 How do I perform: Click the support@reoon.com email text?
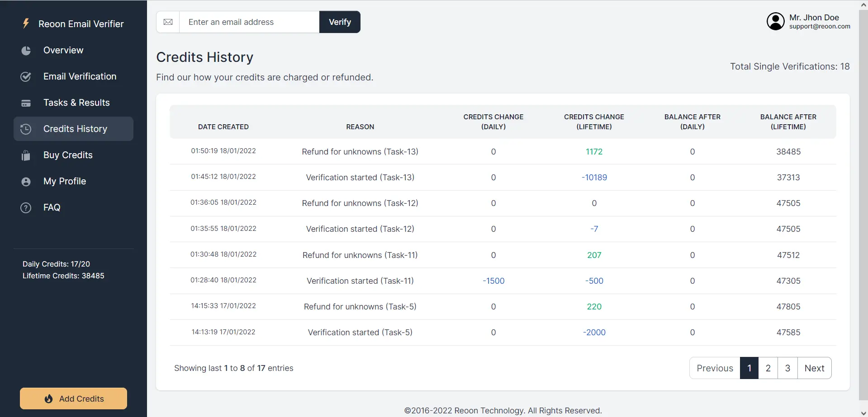pos(820,27)
